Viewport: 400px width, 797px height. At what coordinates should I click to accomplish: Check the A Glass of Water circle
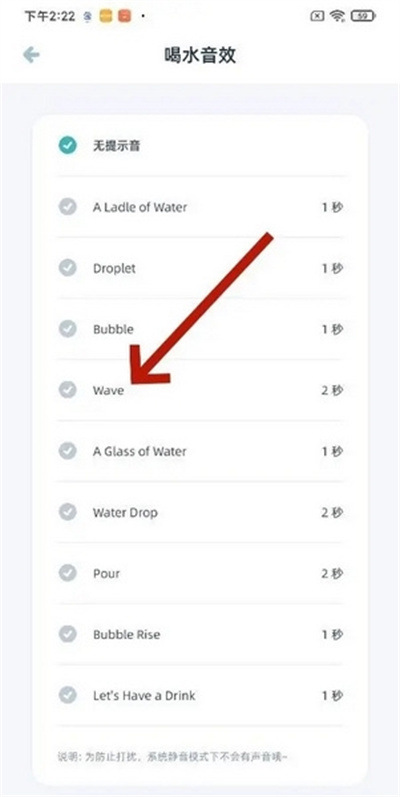pos(67,451)
